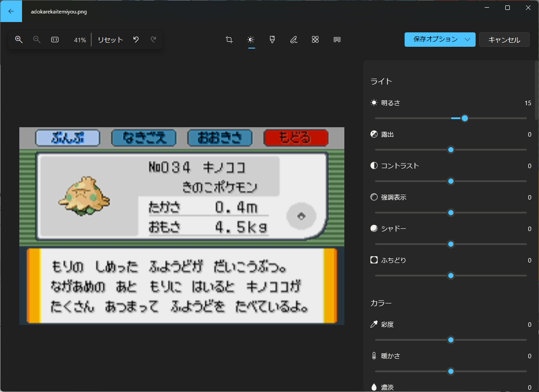The width and height of the screenshot is (539, 392).
Task: Click the brightness value 15
Action: click(528, 103)
